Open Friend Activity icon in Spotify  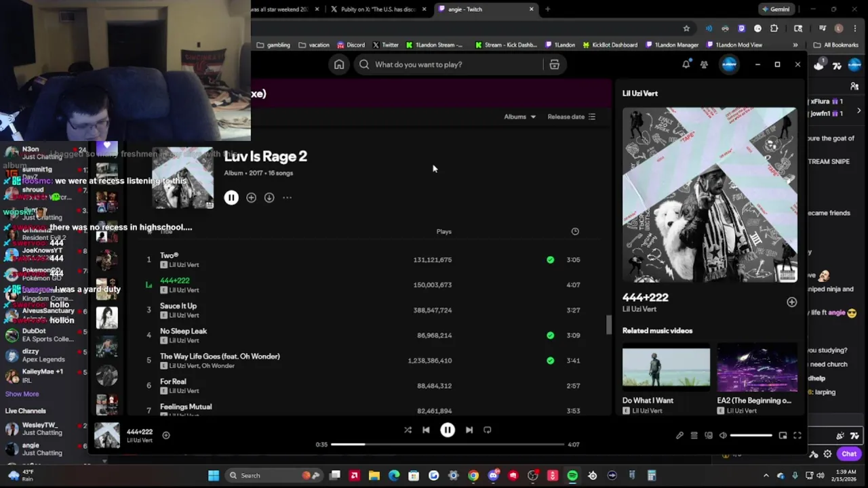pyautogui.click(x=704, y=64)
